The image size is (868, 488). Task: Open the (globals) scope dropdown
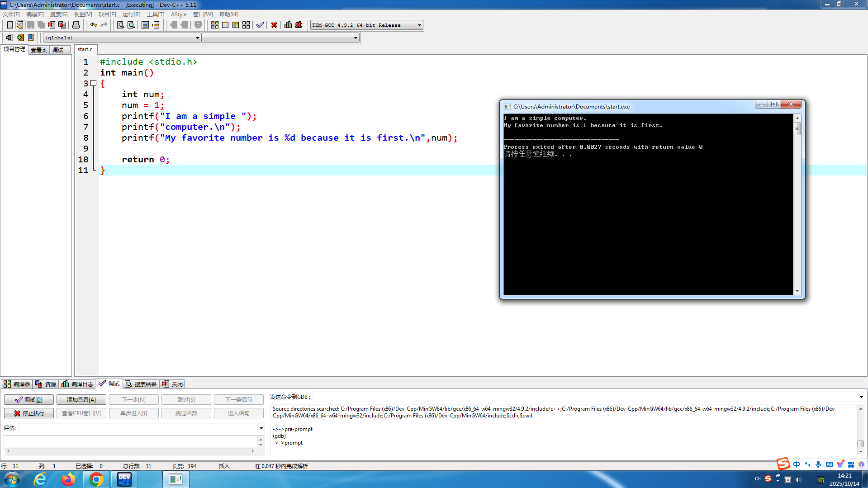[197, 38]
